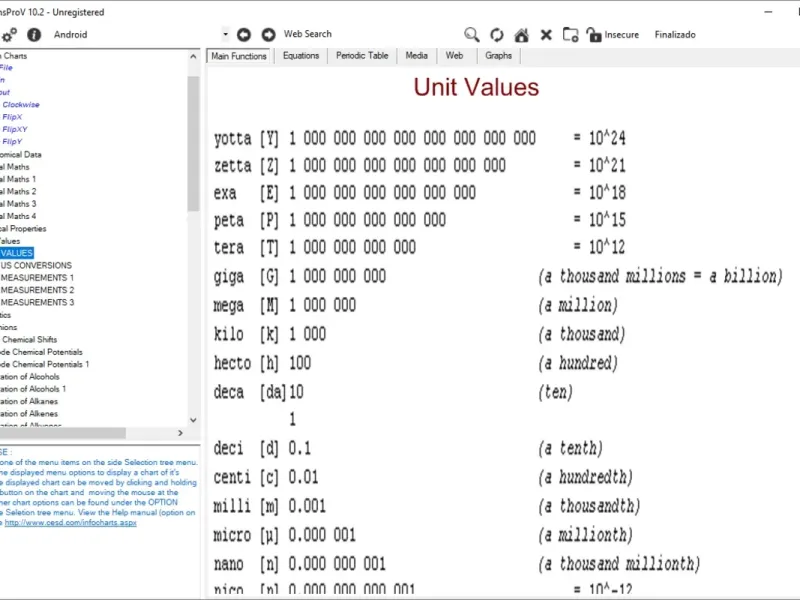Reload using the refresh icon
Screen dimensions: 800x600
coord(496,35)
